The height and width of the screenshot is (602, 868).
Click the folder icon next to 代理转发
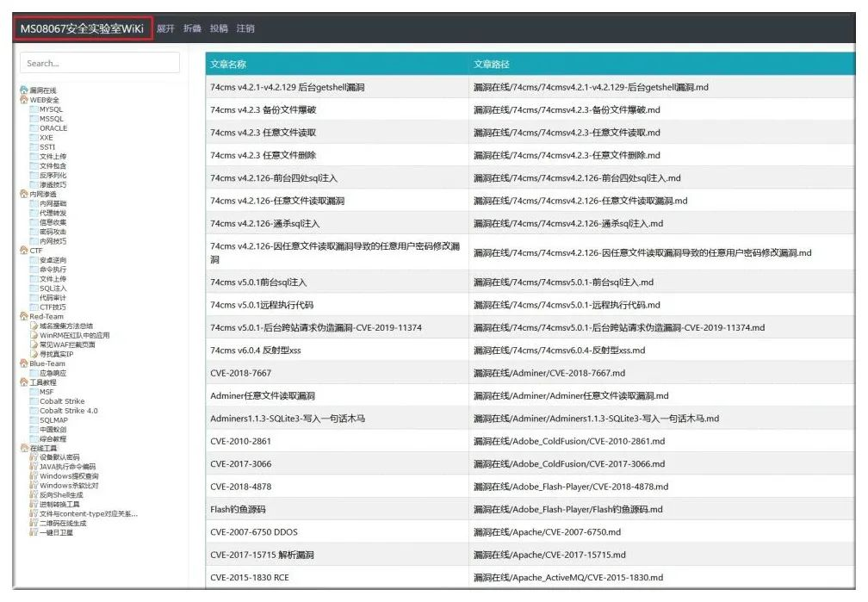click(x=34, y=213)
